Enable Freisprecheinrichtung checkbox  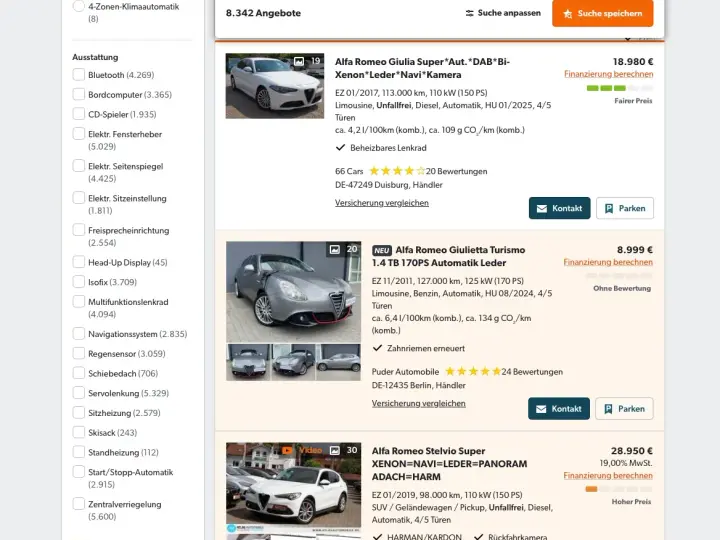pyautogui.click(x=79, y=230)
